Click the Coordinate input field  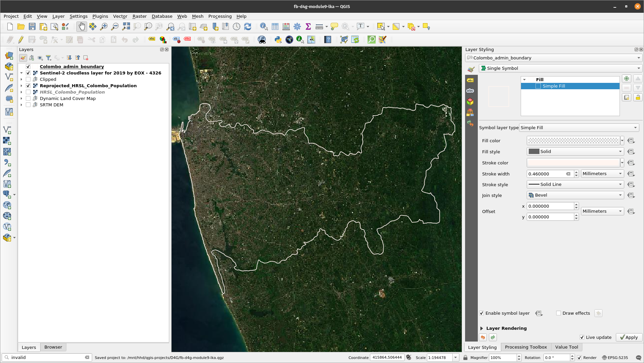point(387,358)
